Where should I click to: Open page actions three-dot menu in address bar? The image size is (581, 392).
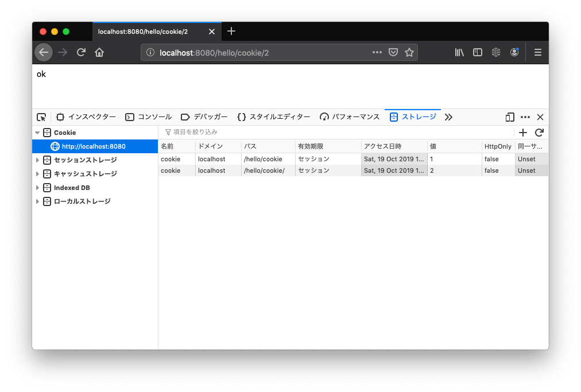pos(377,52)
